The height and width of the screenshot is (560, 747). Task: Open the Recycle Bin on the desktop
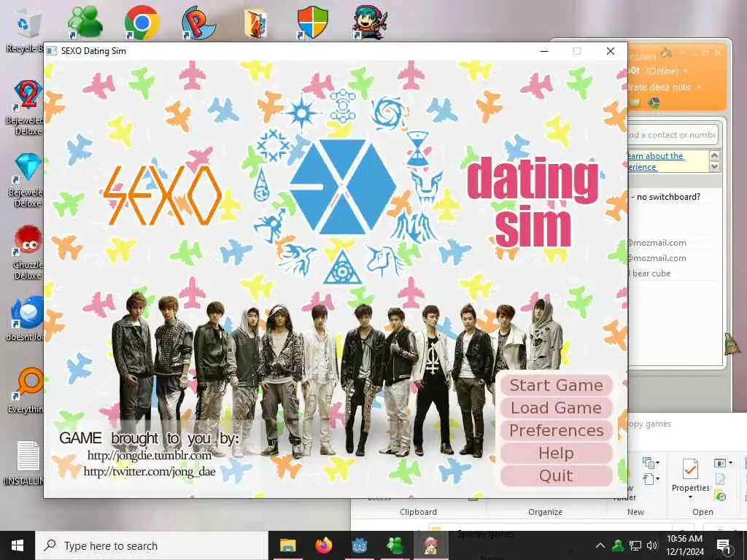point(27,28)
